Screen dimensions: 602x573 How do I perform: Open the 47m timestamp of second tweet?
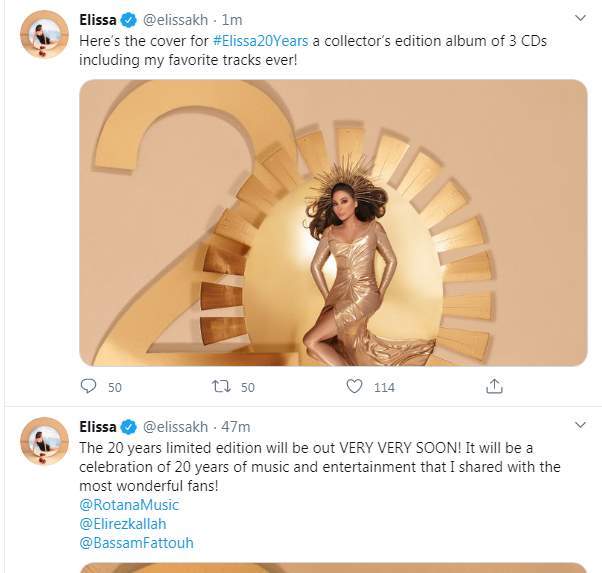tap(236, 427)
